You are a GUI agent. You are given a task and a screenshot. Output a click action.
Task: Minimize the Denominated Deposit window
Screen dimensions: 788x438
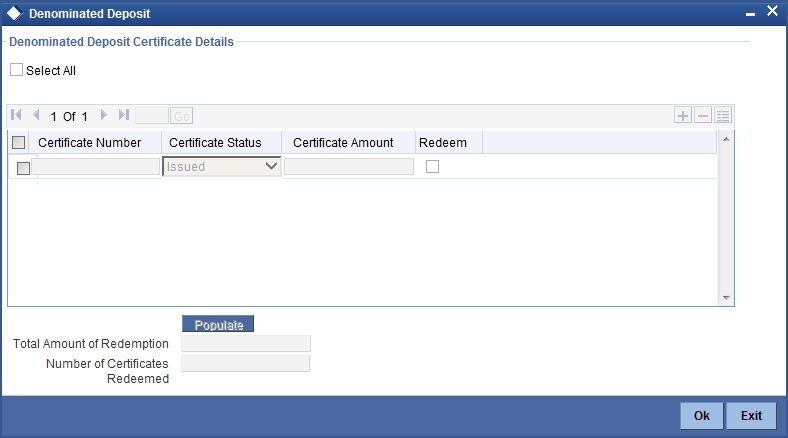(750, 14)
